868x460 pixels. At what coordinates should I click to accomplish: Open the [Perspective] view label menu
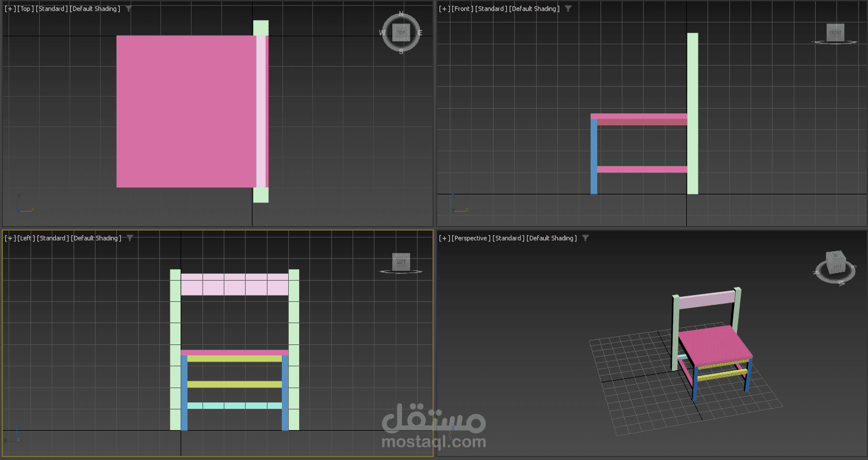click(x=472, y=238)
